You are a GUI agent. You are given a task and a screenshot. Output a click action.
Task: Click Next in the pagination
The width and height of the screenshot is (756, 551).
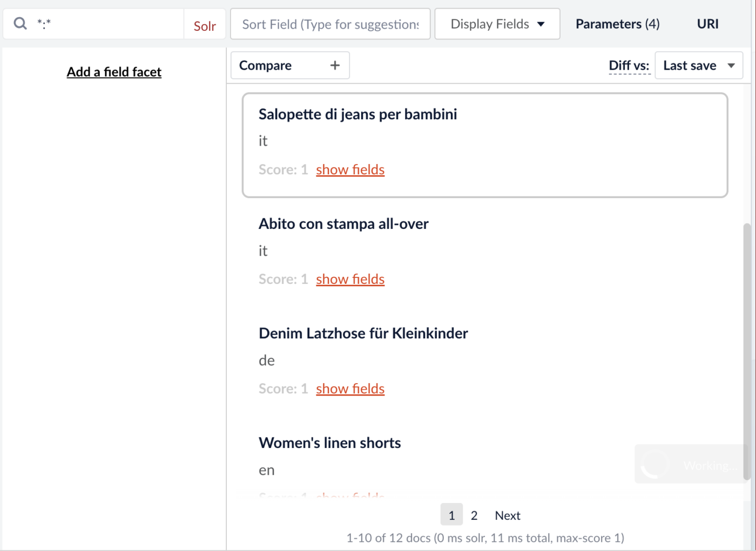coord(507,515)
